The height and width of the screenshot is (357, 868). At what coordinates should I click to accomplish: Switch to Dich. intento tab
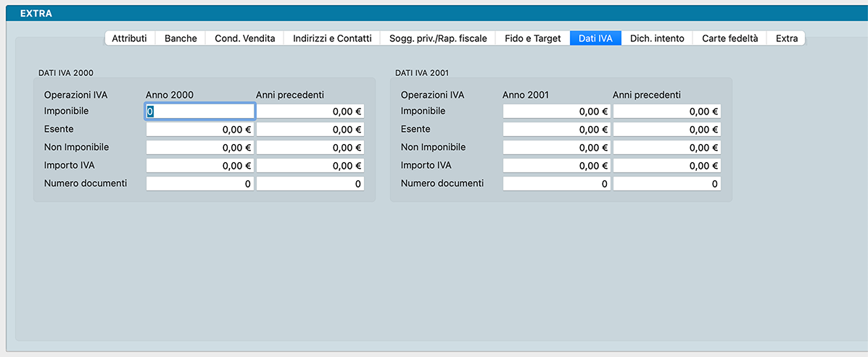coord(657,38)
